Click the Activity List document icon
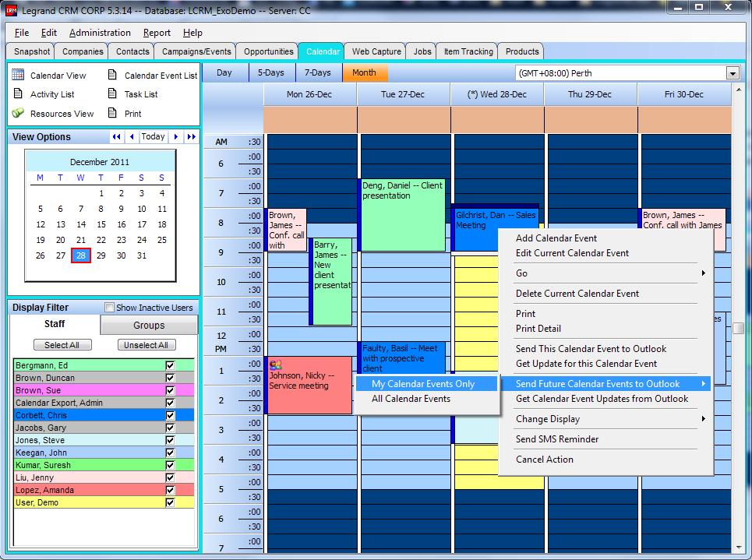The width and height of the screenshot is (752, 560). [18, 93]
